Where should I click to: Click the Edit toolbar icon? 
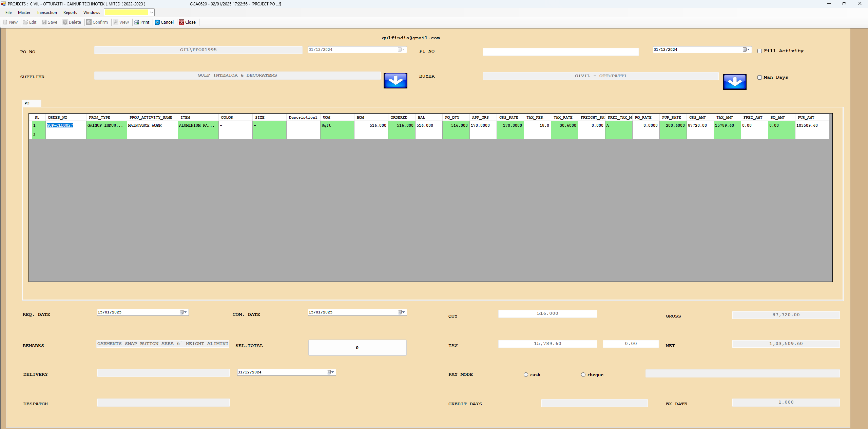click(x=25, y=22)
